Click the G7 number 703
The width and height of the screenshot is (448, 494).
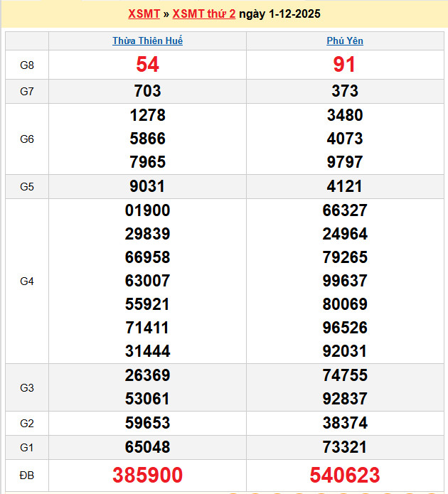(147, 91)
